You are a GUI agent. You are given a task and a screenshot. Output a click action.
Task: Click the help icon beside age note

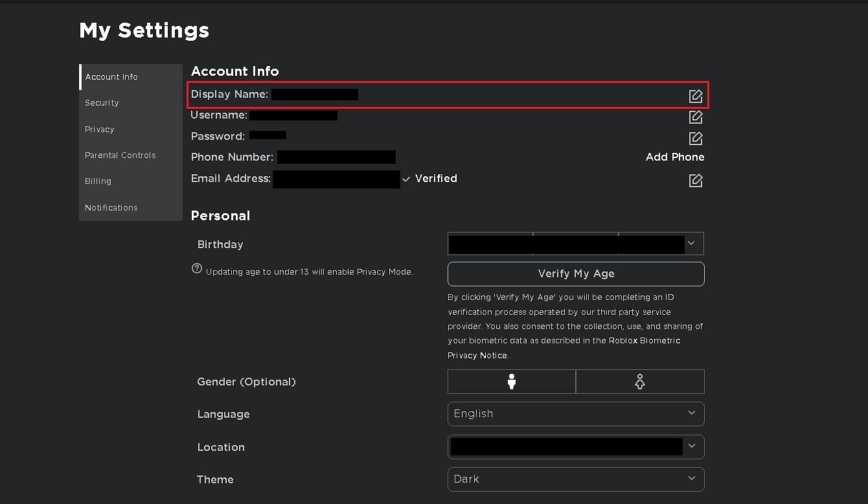197,269
